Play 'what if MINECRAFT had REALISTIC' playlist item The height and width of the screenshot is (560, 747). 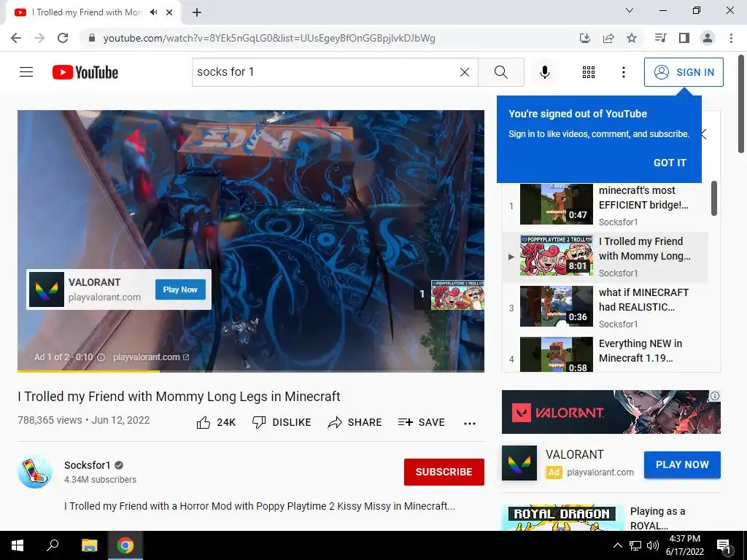(605, 308)
